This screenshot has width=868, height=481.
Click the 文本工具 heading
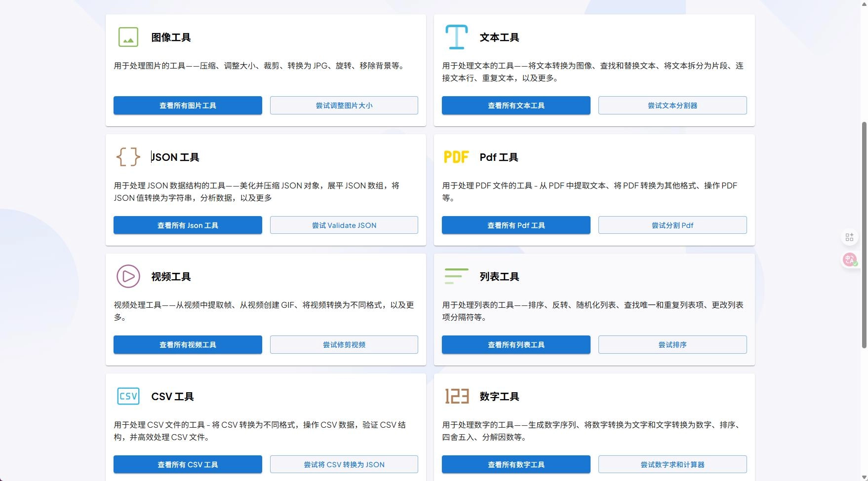coord(499,37)
